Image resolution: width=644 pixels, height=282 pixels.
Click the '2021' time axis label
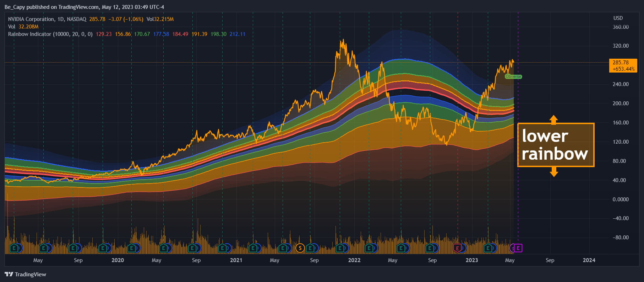(x=236, y=260)
